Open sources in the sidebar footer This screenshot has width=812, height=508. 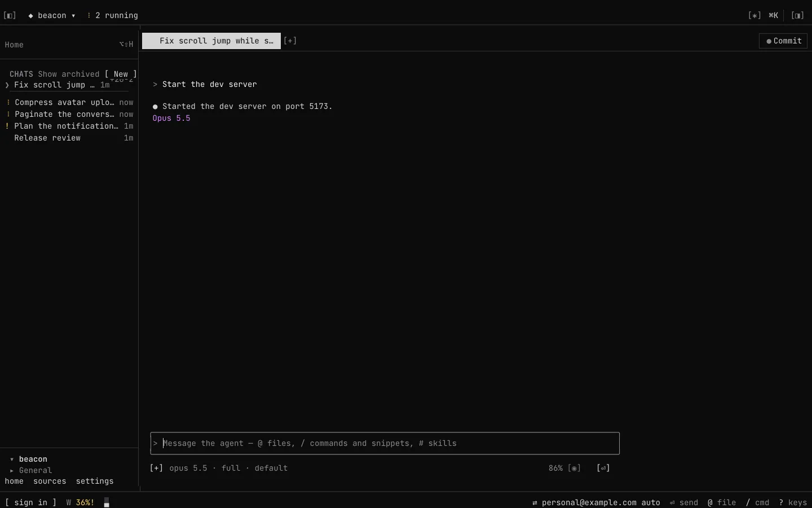(50, 481)
